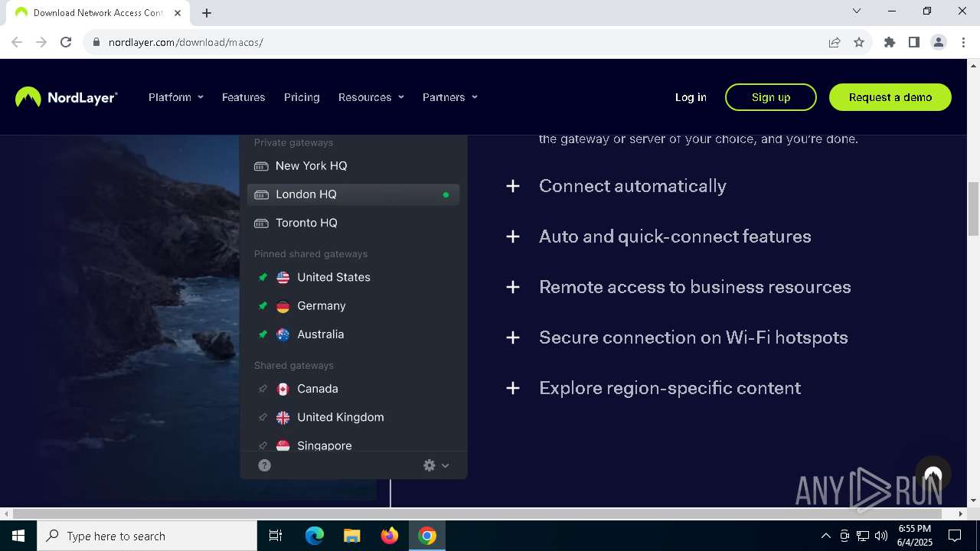
Task: Click the browser back arrow
Action: 17,42
